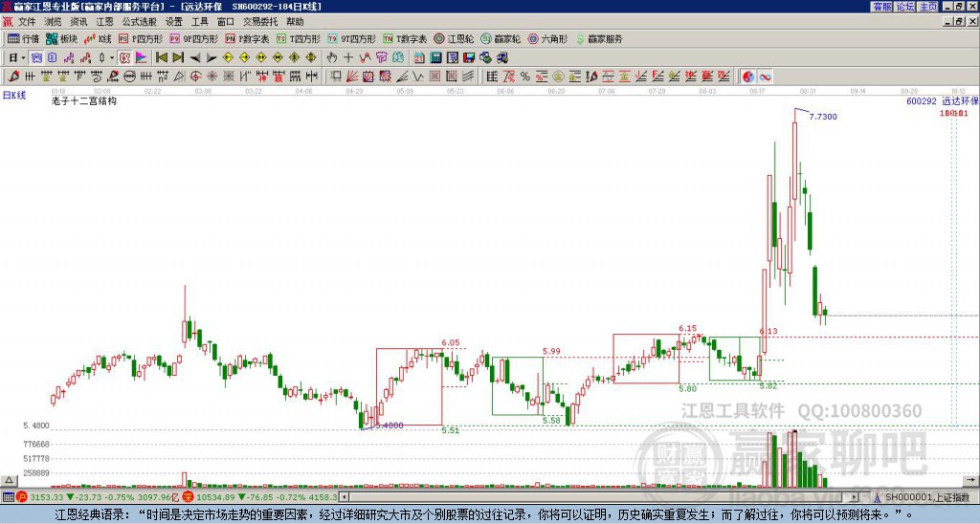Open the 资讯 menu
980x524 pixels.
coord(78,22)
